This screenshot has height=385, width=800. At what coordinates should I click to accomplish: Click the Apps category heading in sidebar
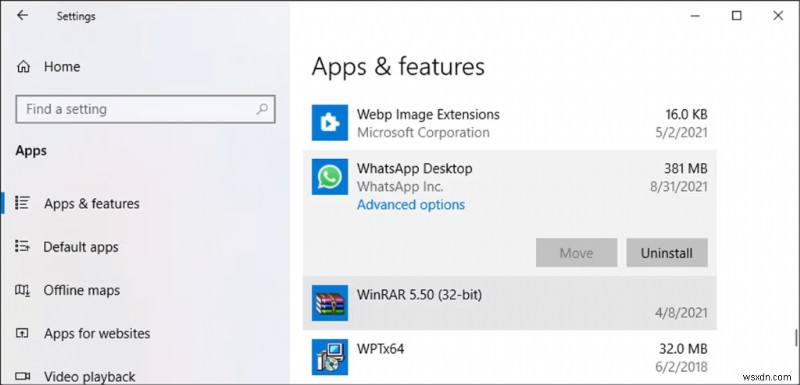(x=31, y=151)
